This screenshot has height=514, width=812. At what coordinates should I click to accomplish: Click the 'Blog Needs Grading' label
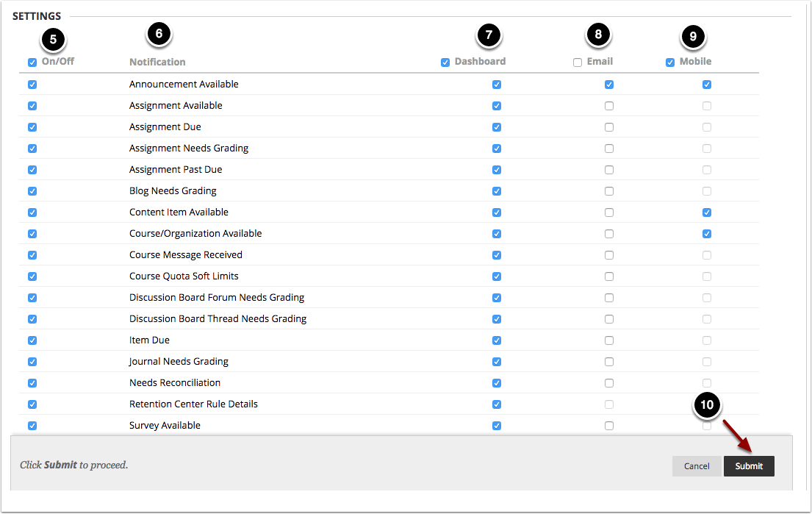click(173, 190)
